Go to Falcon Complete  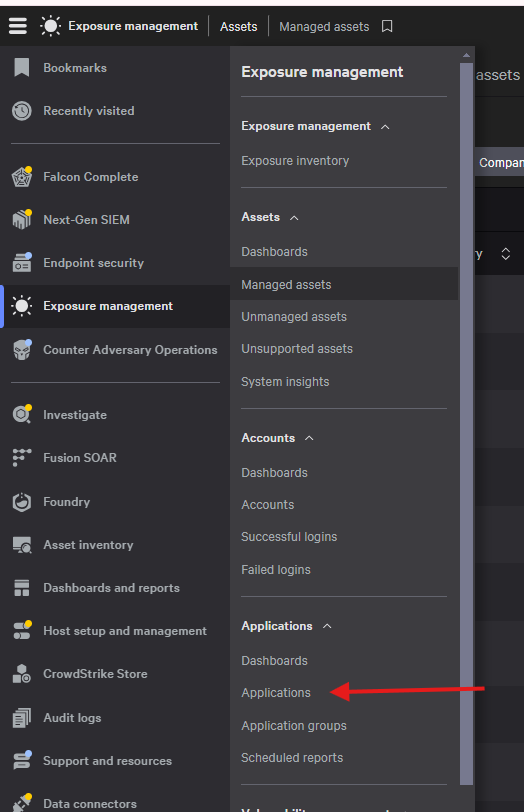tap(91, 177)
